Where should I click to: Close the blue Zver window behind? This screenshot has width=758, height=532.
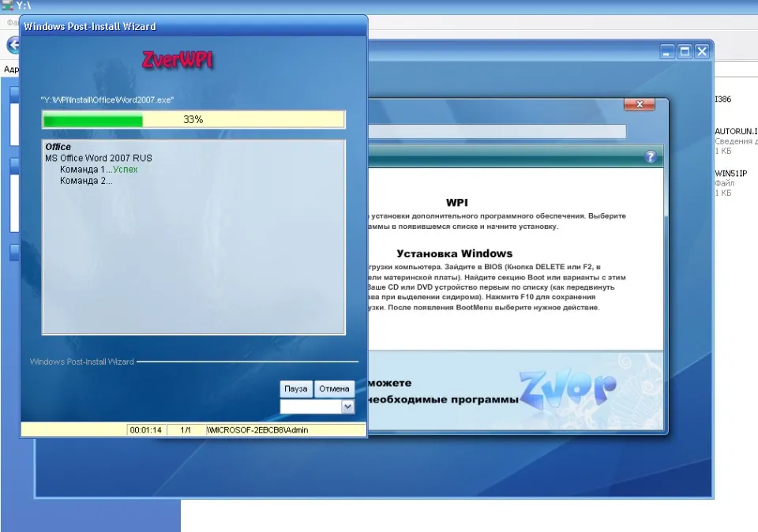click(x=702, y=52)
